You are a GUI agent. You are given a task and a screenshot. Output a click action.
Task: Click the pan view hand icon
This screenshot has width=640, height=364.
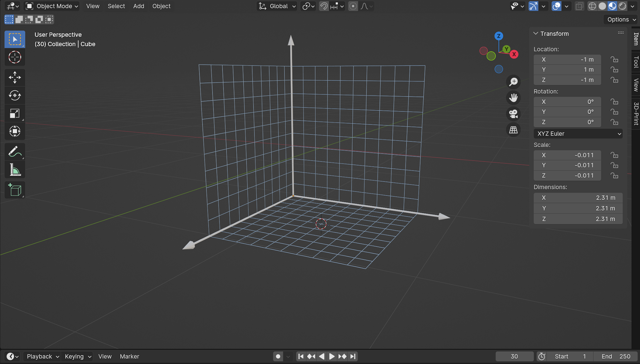513,98
